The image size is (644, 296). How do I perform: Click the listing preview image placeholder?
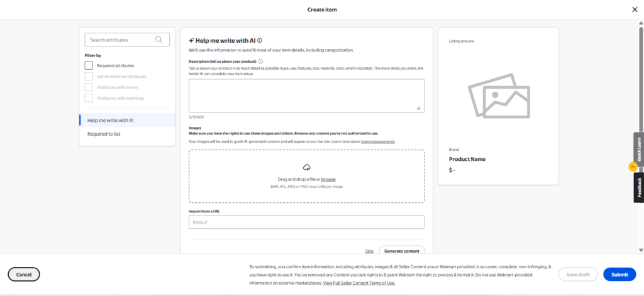coord(499,96)
